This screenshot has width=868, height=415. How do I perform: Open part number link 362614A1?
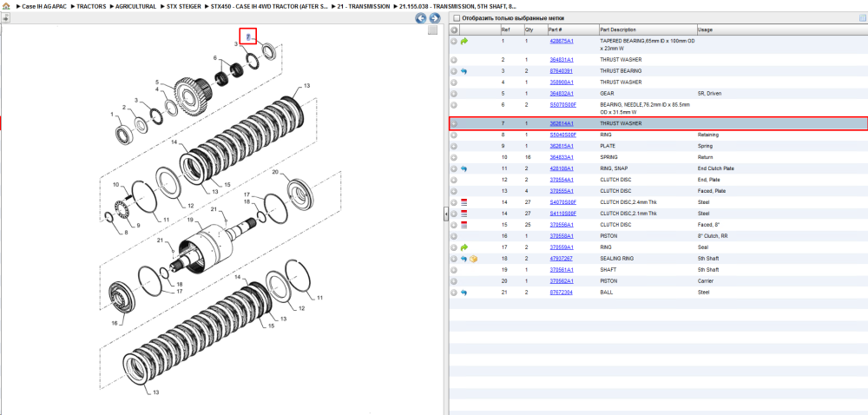click(561, 123)
